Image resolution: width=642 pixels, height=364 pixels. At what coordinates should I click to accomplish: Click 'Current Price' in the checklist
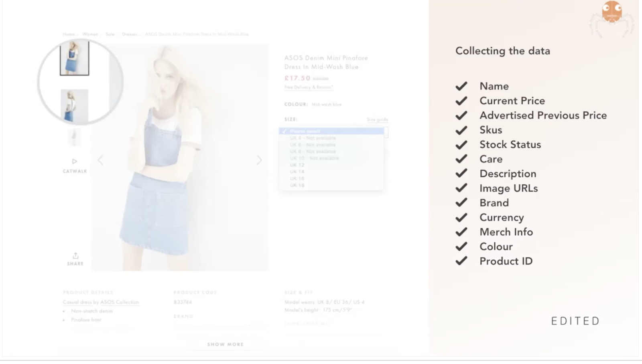tap(512, 101)
